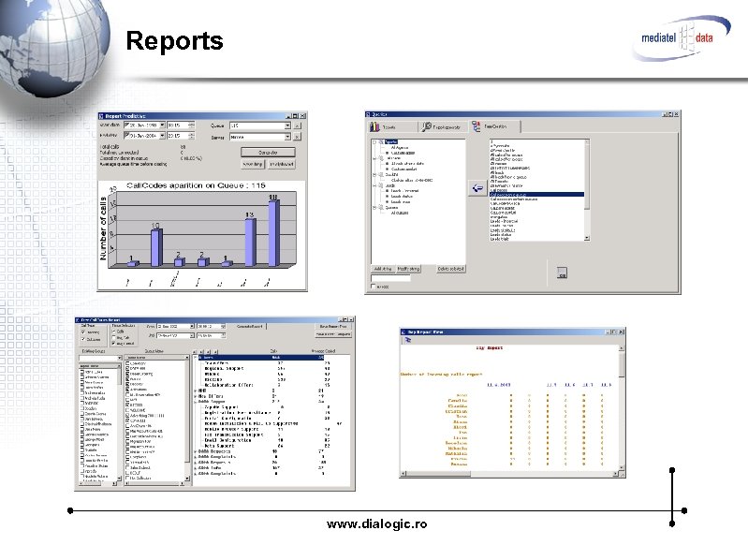
Task: Click the Modify string button
Action: 409,269
